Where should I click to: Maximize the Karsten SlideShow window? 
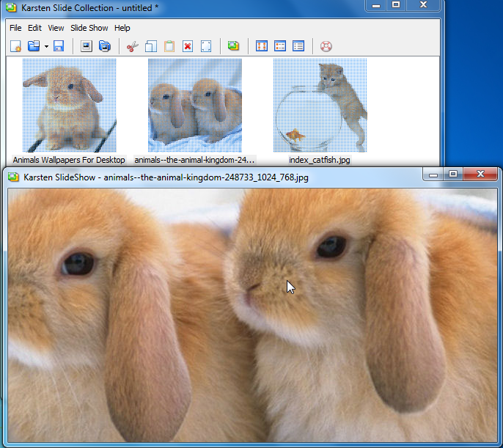click(453, 175)
